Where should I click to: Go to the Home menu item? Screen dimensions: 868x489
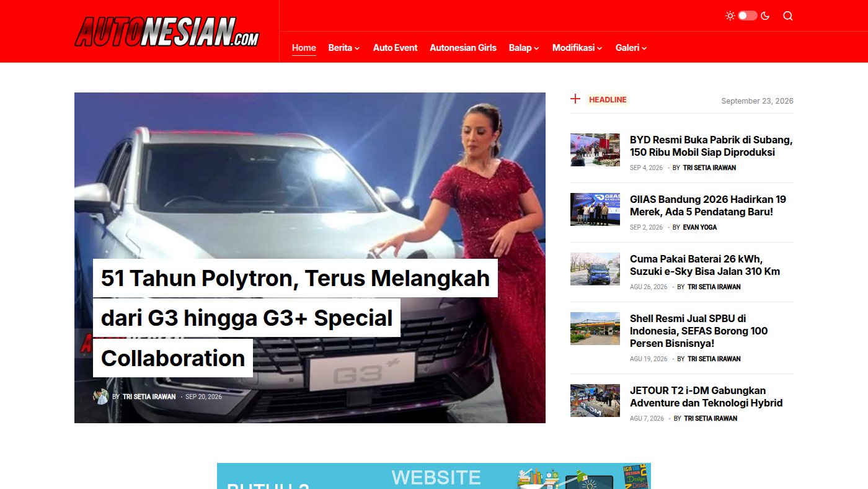tap(304, 48)
